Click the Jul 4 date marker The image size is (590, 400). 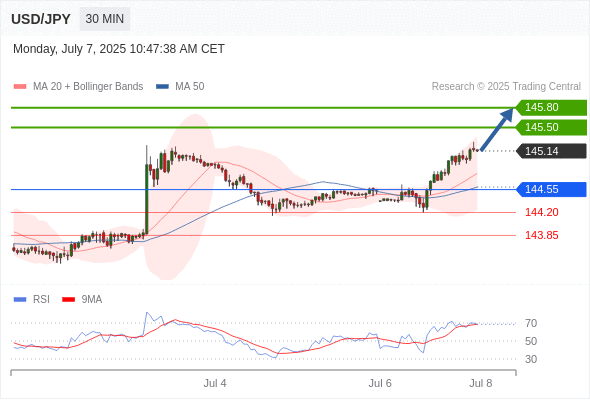tap(215, 383)
